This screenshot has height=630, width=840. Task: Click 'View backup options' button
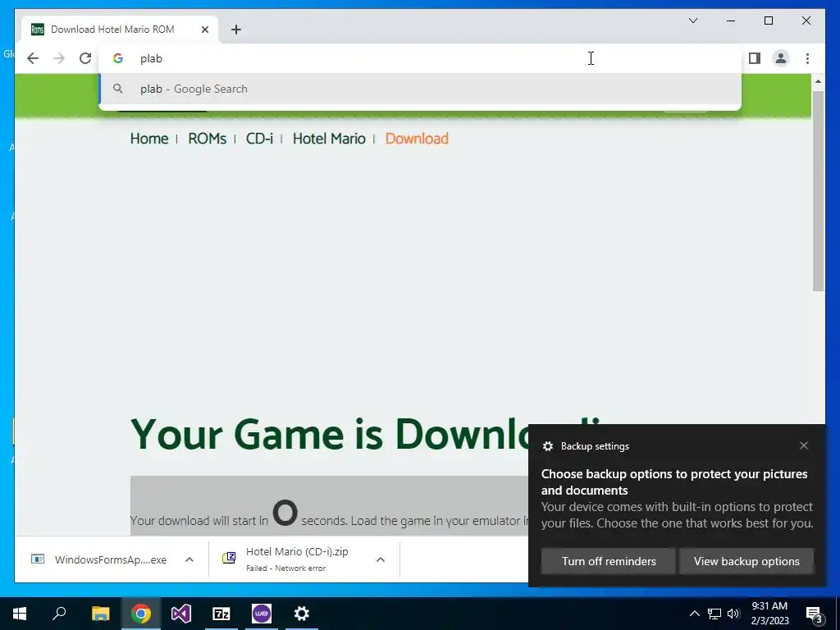pyautogui.click(x=746, y=561)
